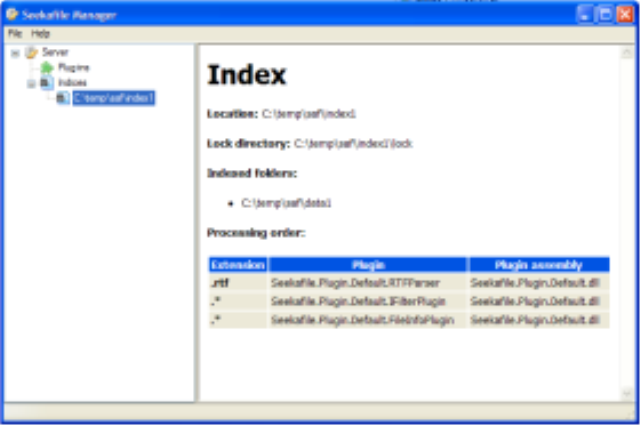Open the Help menu
This screenshot has height=425, width=640.
coord(40,33)
